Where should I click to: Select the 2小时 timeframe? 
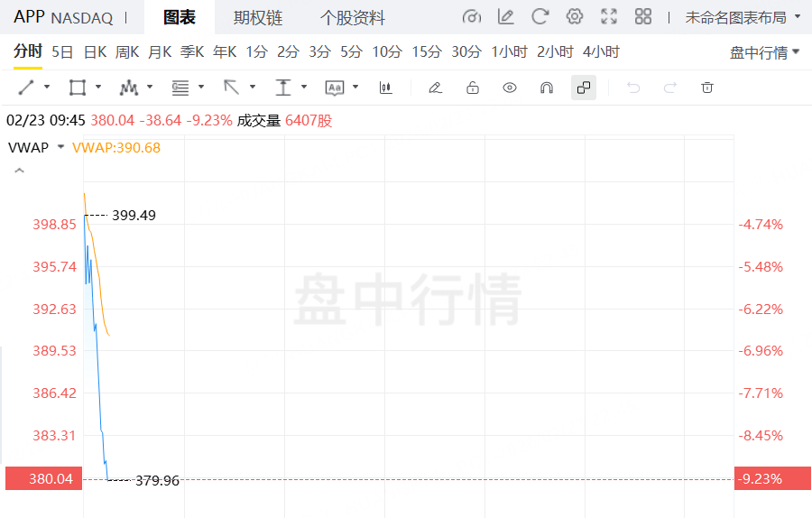tap(555, 51)
